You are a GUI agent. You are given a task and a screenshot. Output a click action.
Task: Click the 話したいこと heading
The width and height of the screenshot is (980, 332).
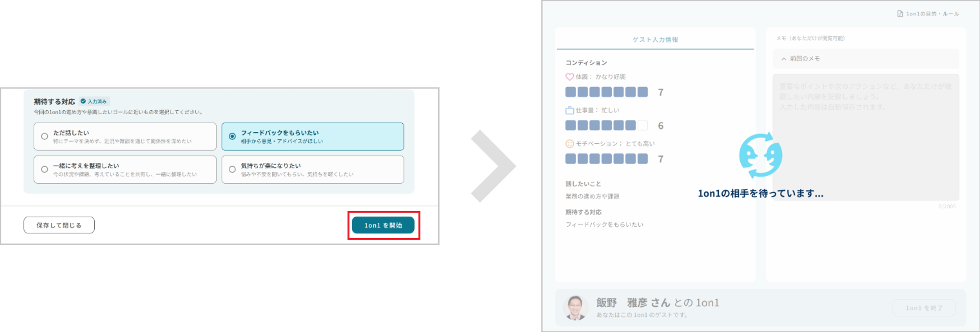(583, 184)
